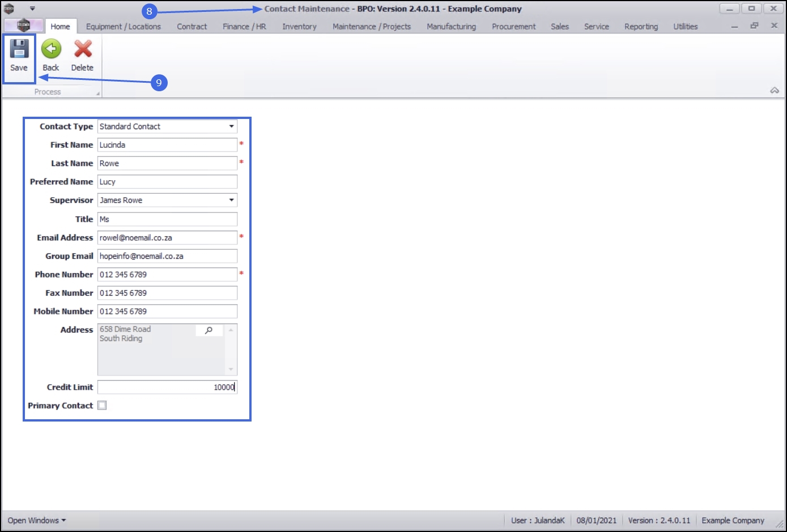The height and width of the screenshot is (532, 787).
Task: Switch to the Manufacturing tab
Action: pyautogui.click(x=451, y=26)
